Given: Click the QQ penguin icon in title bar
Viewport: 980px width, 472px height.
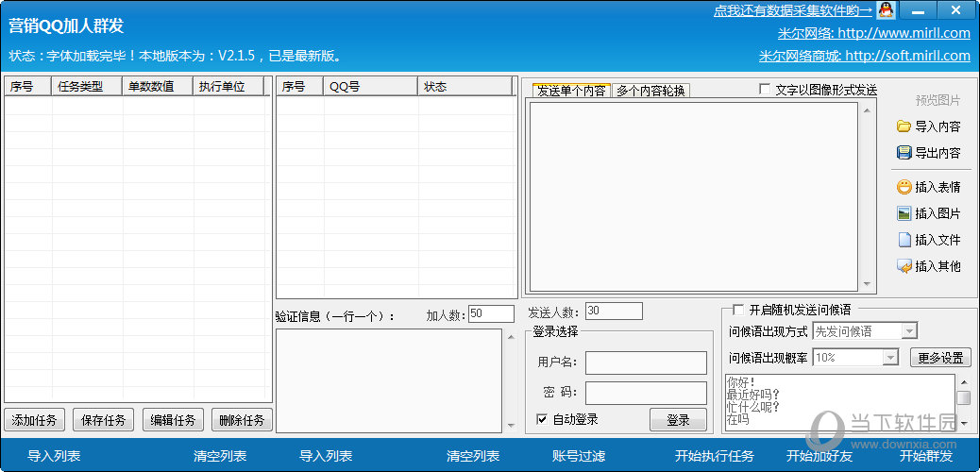Looking at the screenshot, I should click(x=885, y=10).
